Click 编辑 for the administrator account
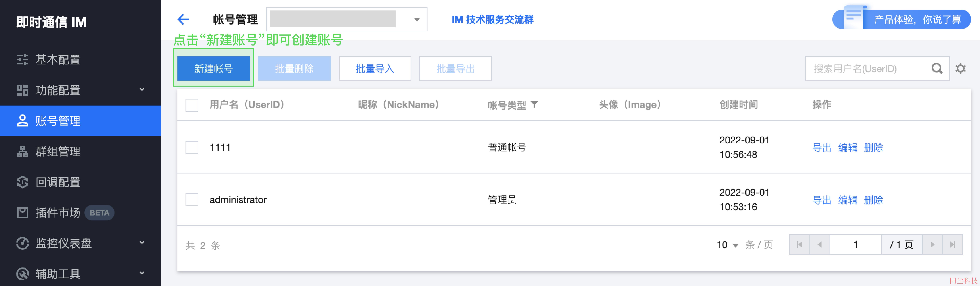Viewport: 980px width, 286px height. click(x=848, y=200)
